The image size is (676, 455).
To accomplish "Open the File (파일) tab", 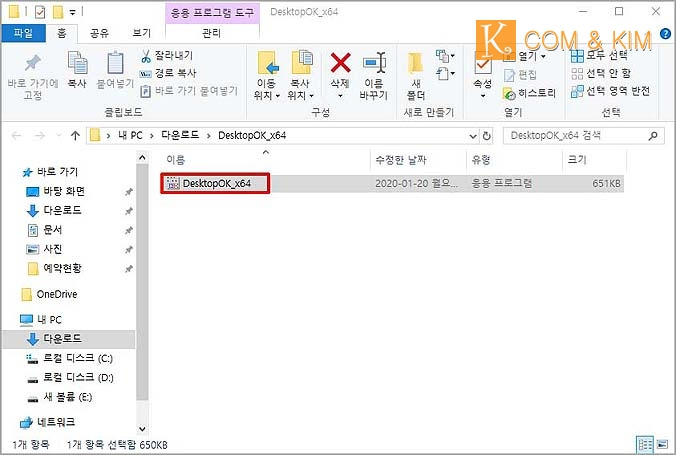I will (x=23, y=33).
